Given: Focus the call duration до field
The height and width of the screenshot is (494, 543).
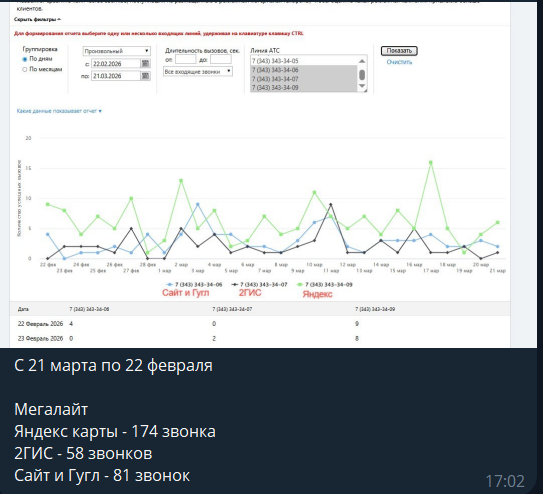Looking at the screenshot, I should point(221,59).
